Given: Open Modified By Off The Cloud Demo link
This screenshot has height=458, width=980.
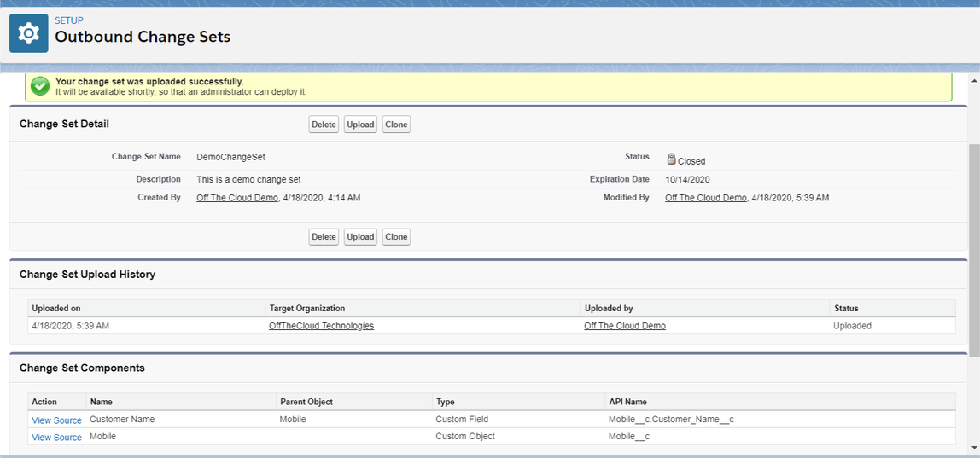Looking at the screenshot, I should point(706,198).
